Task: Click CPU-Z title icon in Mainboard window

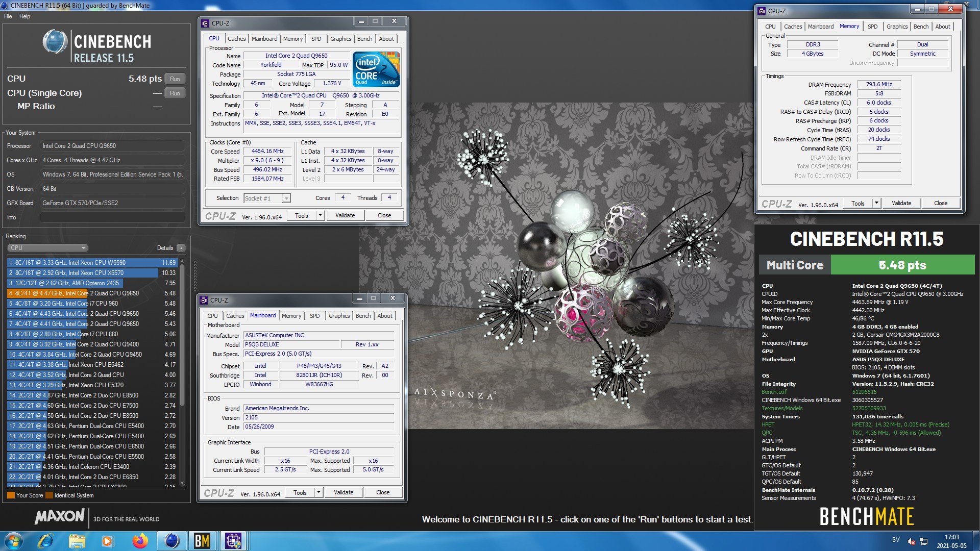Action: 204,300
